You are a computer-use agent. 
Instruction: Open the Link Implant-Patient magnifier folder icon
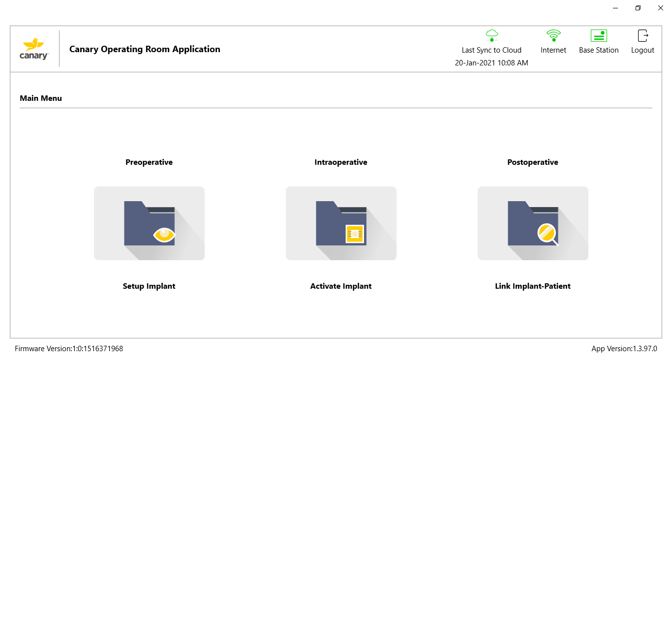pyautogui.click(x=533, y=223)
